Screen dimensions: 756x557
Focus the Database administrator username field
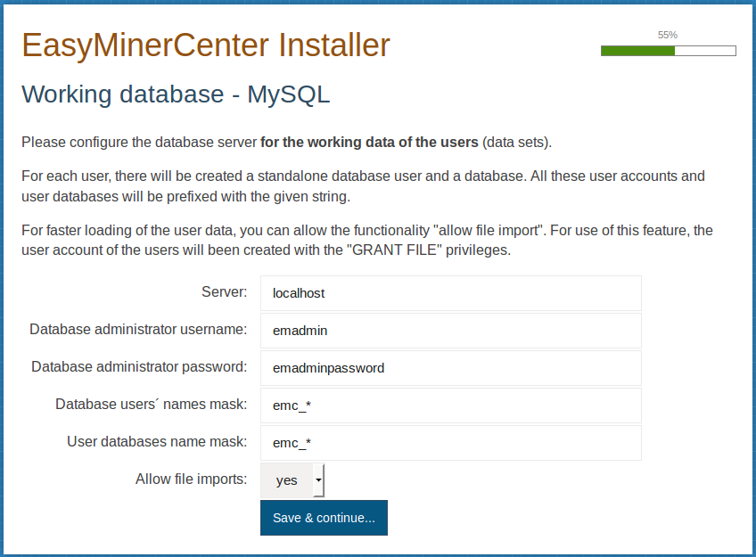pyautogui.click(x=451, y=331)
